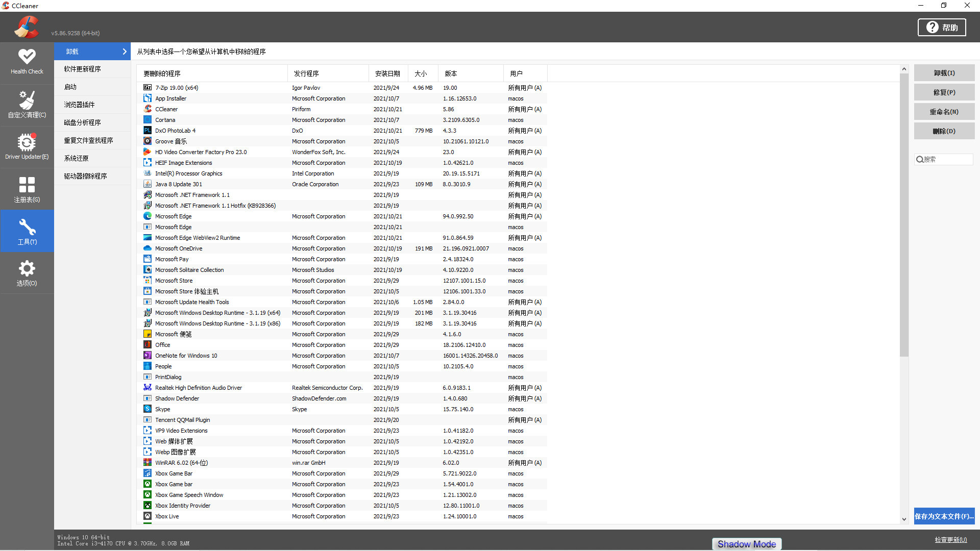Click the CCleaner logo in header
Viewport: 980px width, 551px height.
coord(27,27)
